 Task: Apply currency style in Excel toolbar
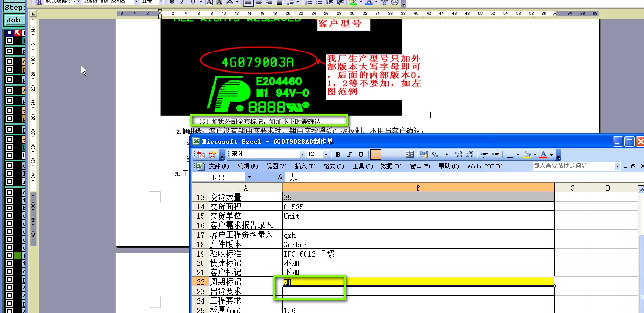[x=424, y=155]
